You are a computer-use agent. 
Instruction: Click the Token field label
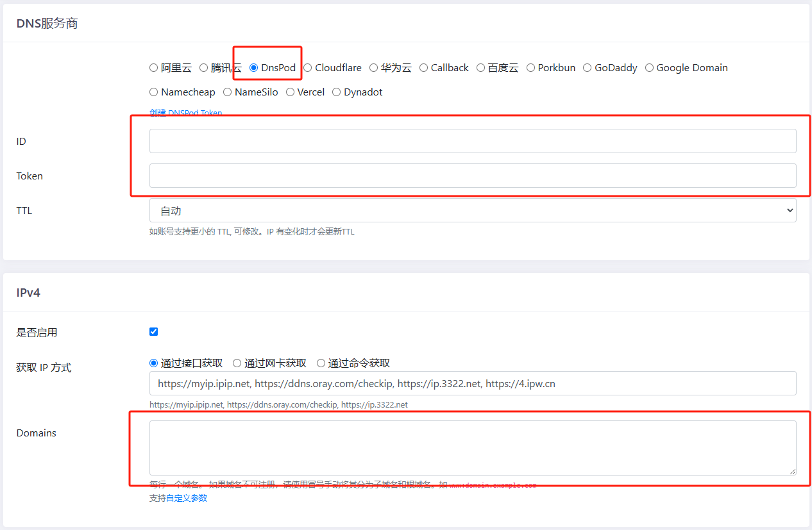pyautogui.click(x=30, y=176)
